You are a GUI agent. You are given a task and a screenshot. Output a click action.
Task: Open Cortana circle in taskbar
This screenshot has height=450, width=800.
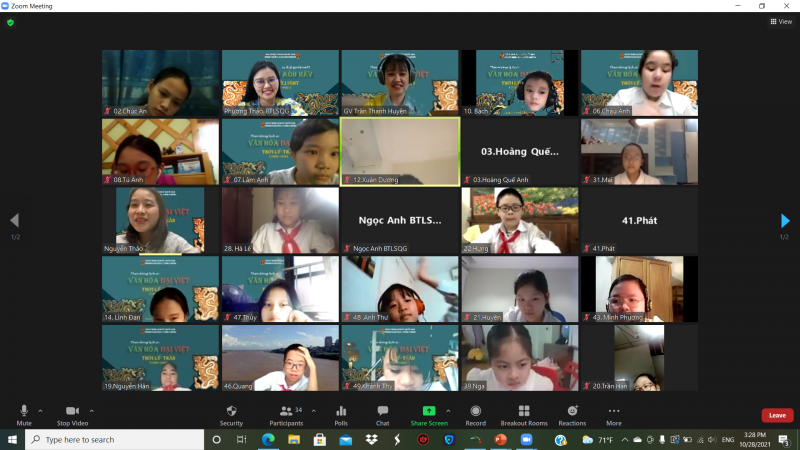pos(216,439)
